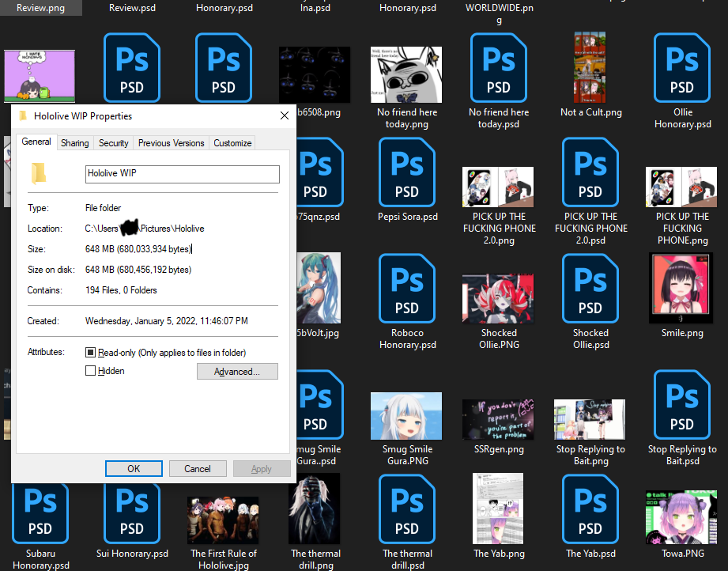Screen dimensions: 728x571
Task: Select The Yab.psd file icon
Action: point(590,509)
